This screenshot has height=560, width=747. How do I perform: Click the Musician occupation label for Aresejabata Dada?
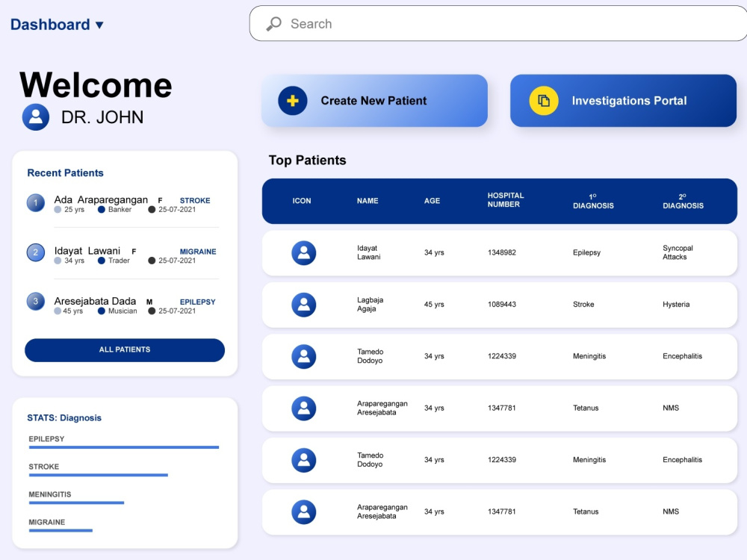[x=123, y=311]
